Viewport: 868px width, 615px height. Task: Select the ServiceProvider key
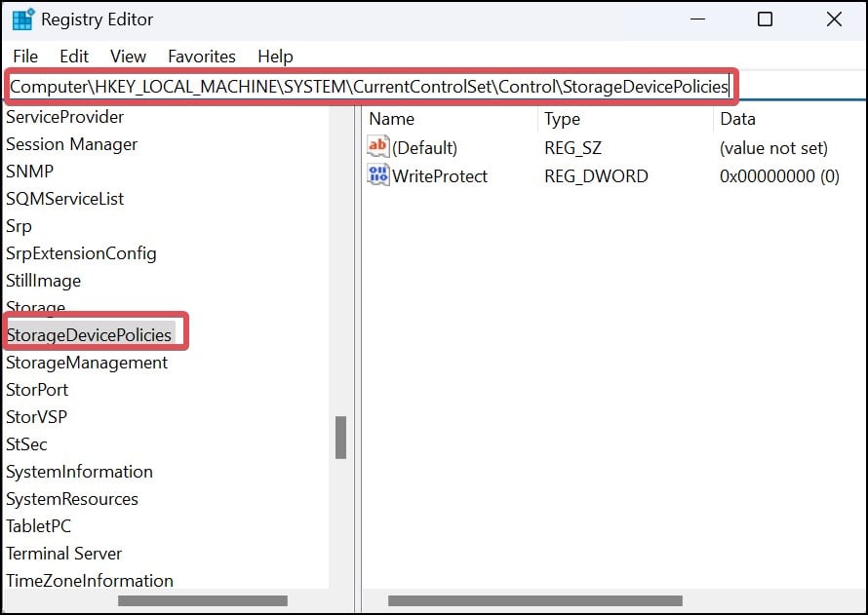point(64,117)
